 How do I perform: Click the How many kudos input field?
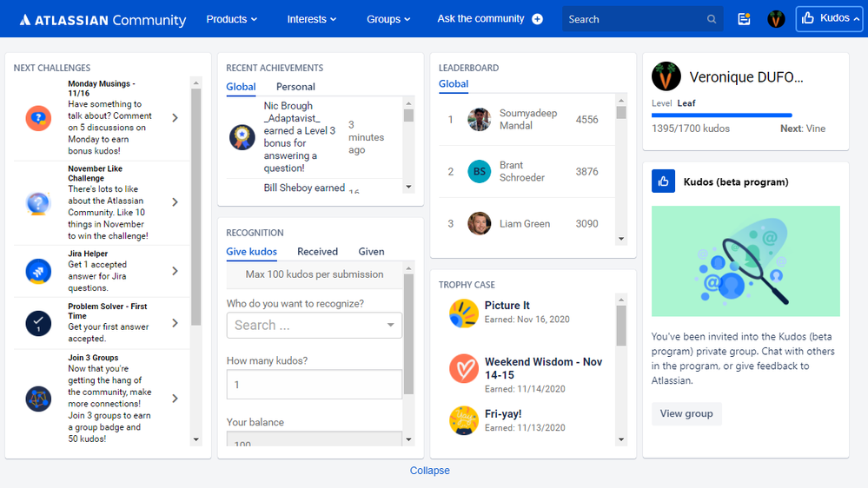(x=314, y=385)
